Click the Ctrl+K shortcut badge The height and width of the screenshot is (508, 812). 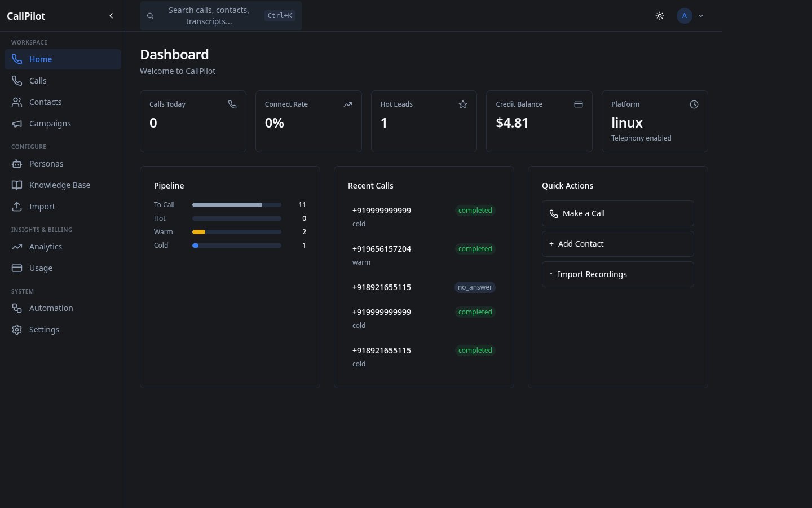click(280, 16)
